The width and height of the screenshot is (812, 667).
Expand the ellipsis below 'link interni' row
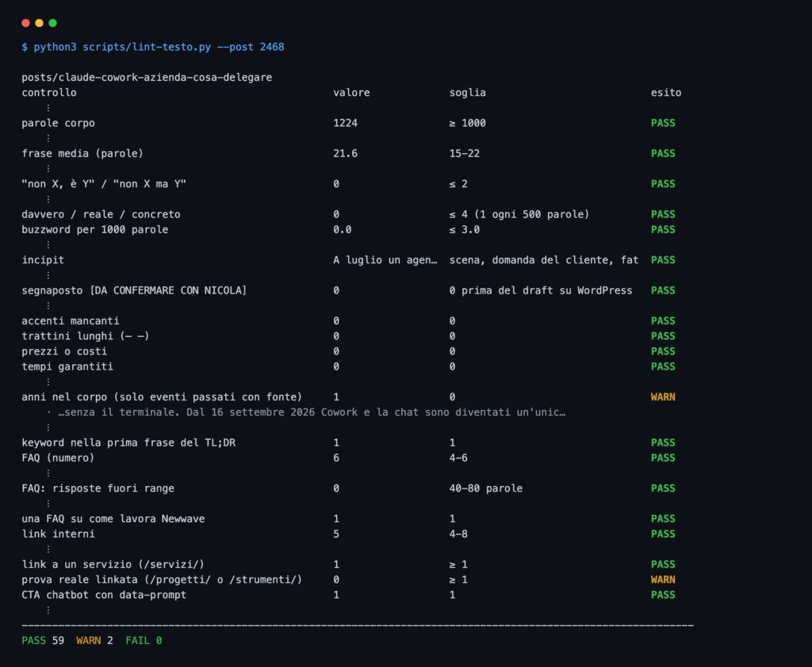pyautogui.click(x=48, y=550)
